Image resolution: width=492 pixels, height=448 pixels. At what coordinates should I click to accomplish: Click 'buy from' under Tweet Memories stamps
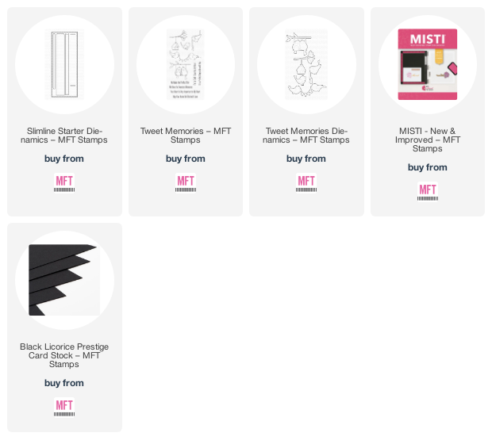(x=186, y=159)
